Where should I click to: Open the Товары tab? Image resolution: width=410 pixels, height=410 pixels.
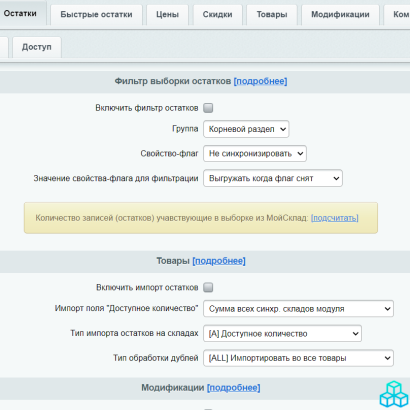tap(272, 15)
